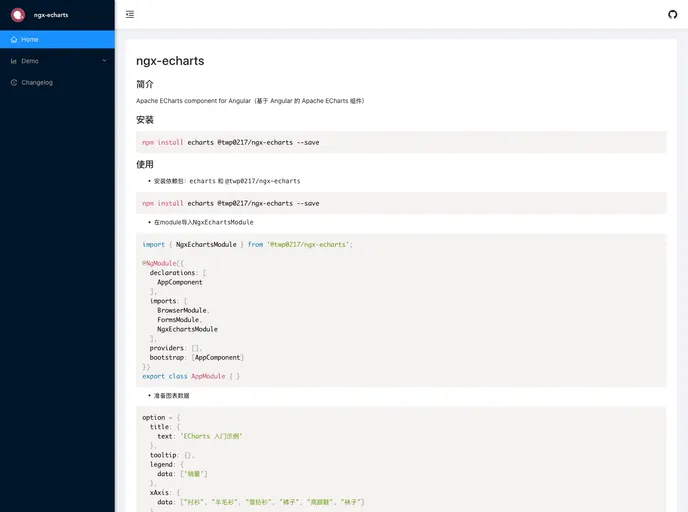The width and height of the screenshot is (688, 512).
Task: Click the chart option code block
Action: point(400,458)
